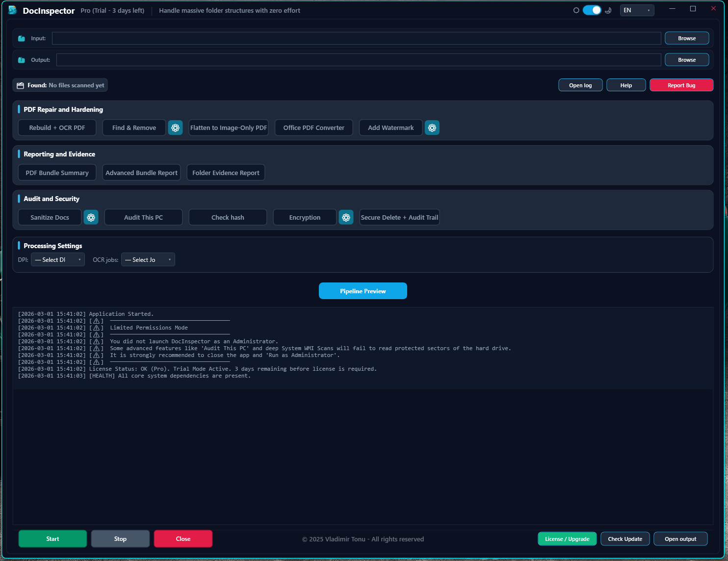Select the Add Watermark button
Viewport: 728px width, 561px height.
[391, 127]
